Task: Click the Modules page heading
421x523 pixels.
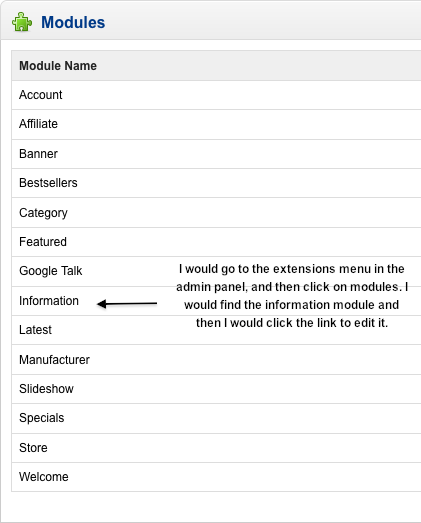Action: pos(73,22)
